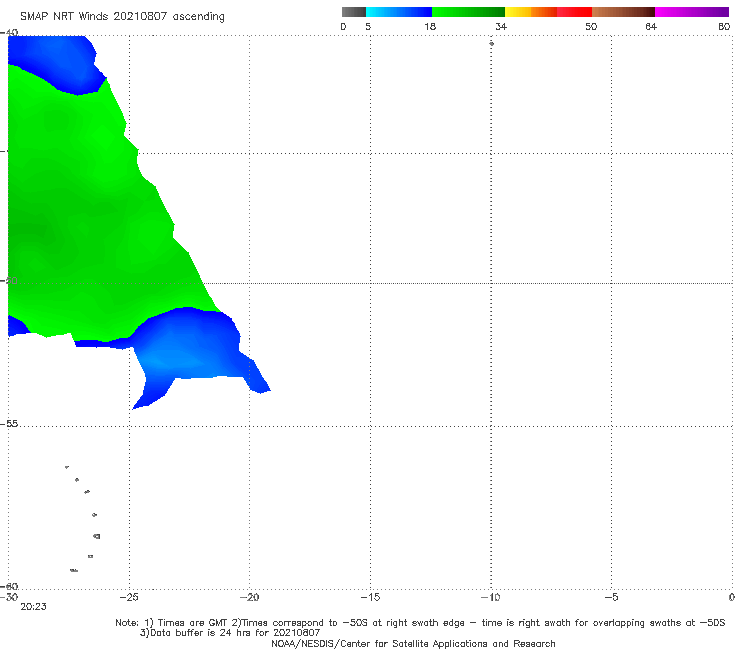This screenshot has height=650, width=740.
Task: Click the latitude label '-60'
Action: pos(9,586)
